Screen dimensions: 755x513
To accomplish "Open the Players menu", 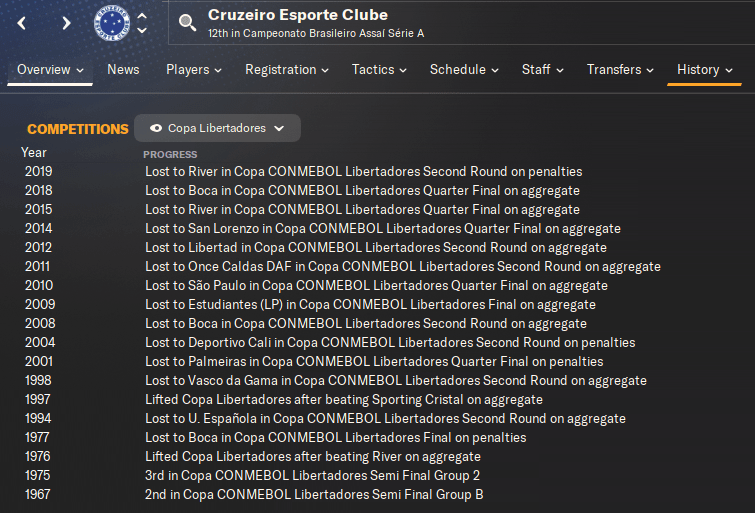I will pos(193,70).
